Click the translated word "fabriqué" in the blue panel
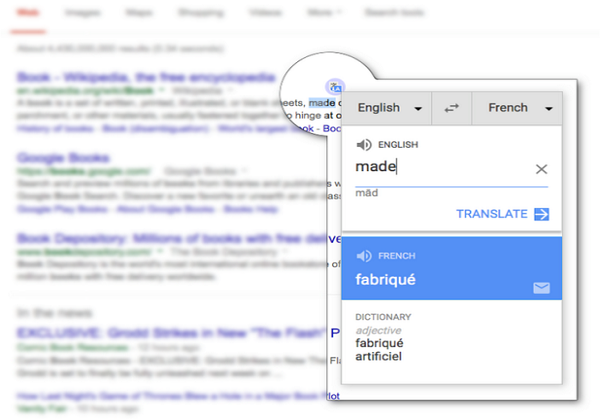Screen dimensions: 600x419 (x=386, y=280)
